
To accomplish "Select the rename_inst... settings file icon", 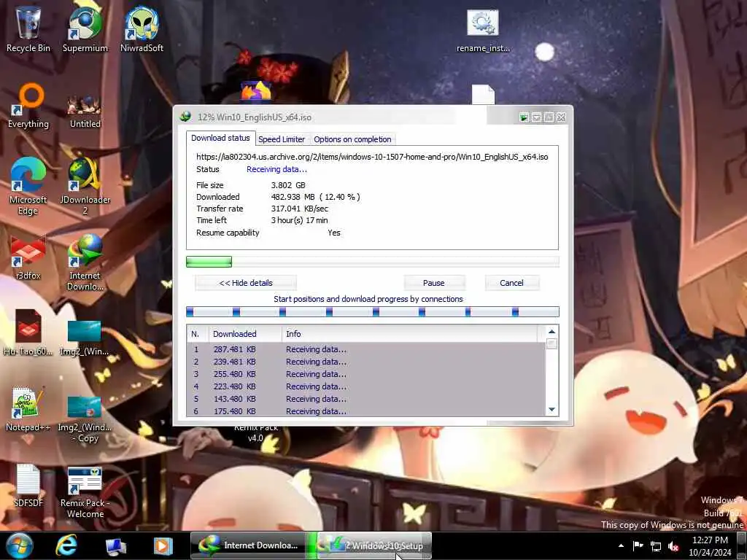I will [483, 31].
